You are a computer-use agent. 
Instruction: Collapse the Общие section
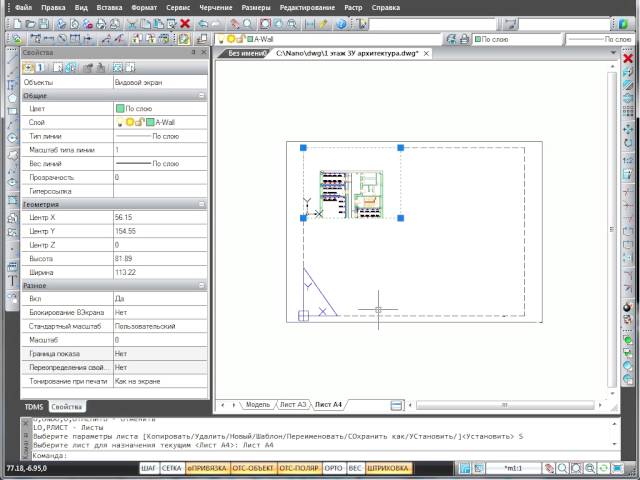pyautogui.click(x=202, y=96)
